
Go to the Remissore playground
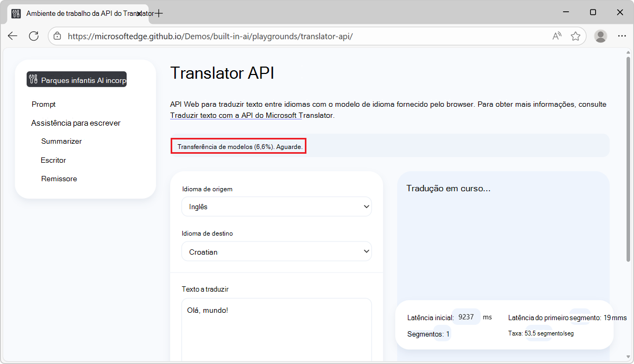pos(59,179)
